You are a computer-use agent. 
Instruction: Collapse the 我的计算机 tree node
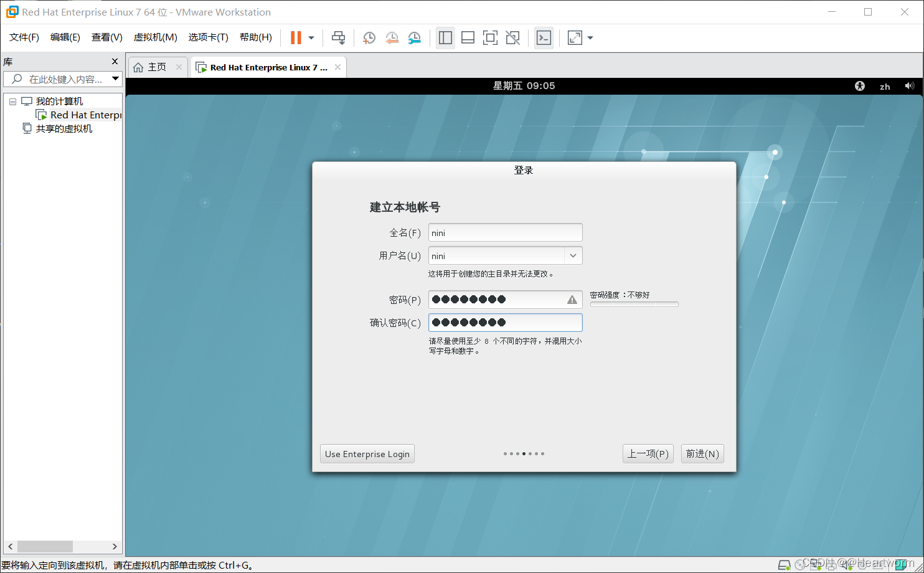(12, 102)
